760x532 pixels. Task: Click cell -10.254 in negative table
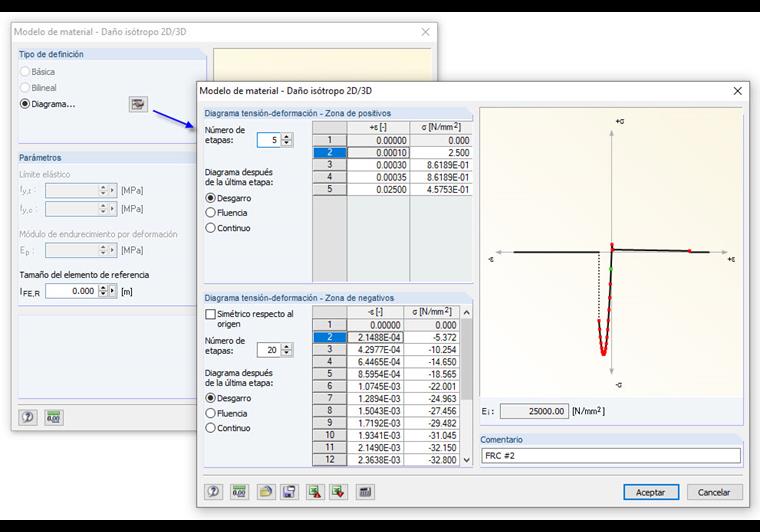431,349
